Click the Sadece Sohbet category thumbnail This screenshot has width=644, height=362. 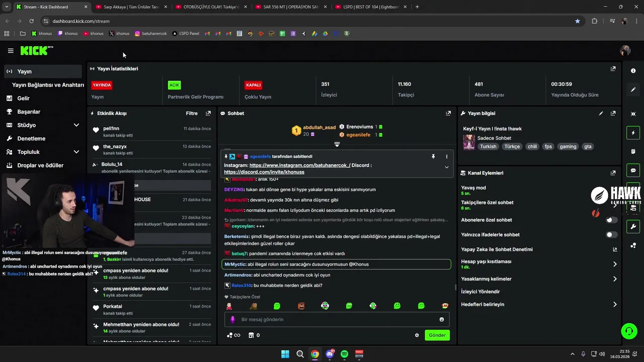tap(469, 142)
